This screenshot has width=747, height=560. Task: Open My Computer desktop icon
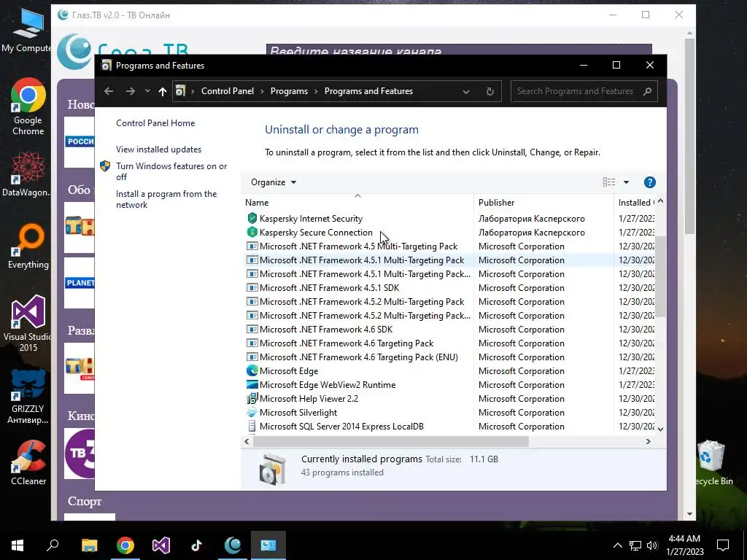coord(26,29)
